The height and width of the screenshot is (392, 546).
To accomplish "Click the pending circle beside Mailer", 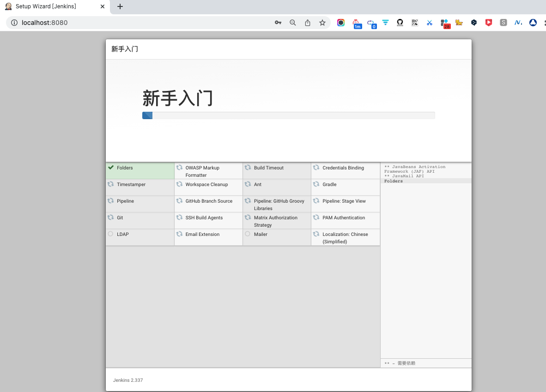I will point(248,234).
